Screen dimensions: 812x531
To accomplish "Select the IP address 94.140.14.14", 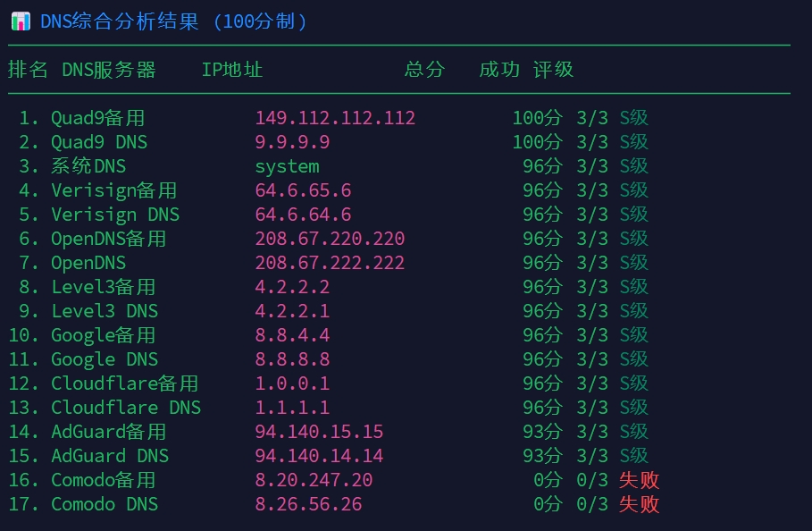I will (319, 457).
